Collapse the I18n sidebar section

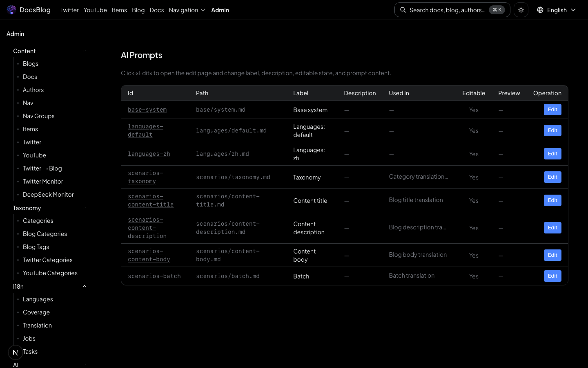click(85, 287)
